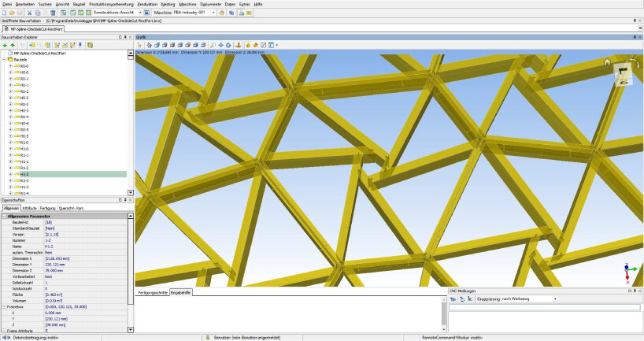Expand the R0-0 tree node
The height and width of the screenshot is (341, 644).
tap(10, 65)
